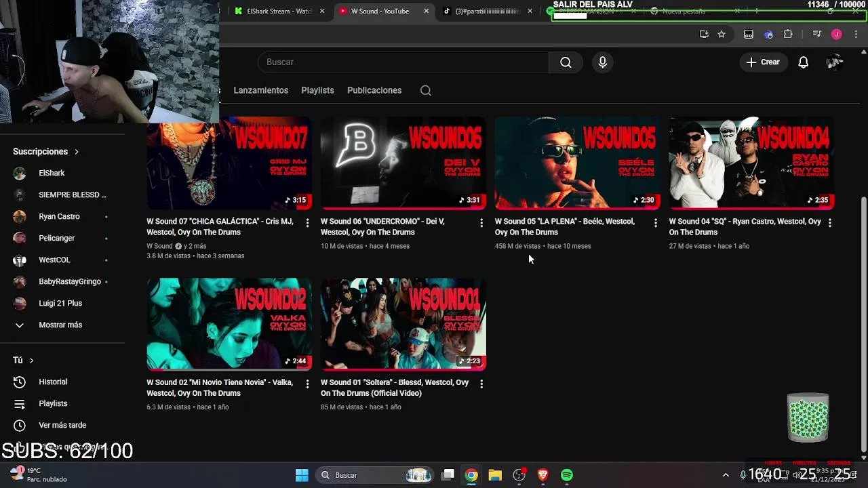Close the W Sound YouTube tab

click(426, 11)
